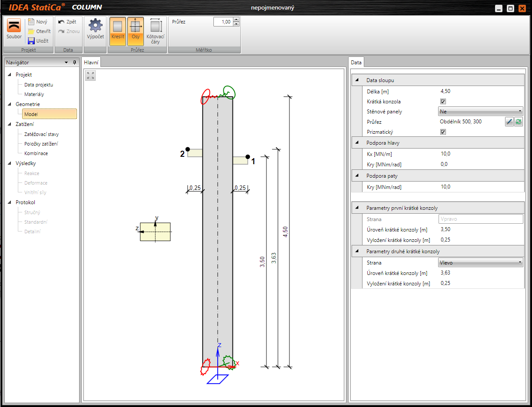Switch to the Hlavní tab

92,63
